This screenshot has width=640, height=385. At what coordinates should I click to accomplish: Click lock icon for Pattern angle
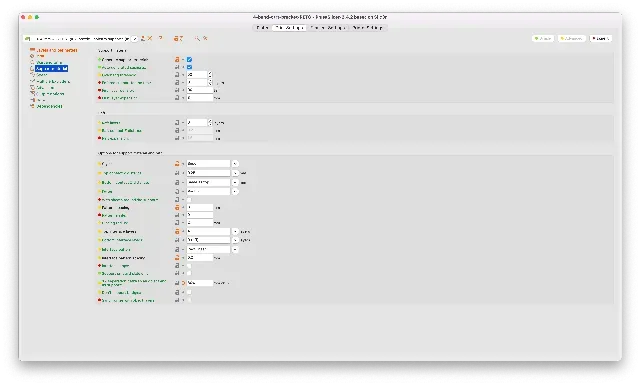pos(177,215)
